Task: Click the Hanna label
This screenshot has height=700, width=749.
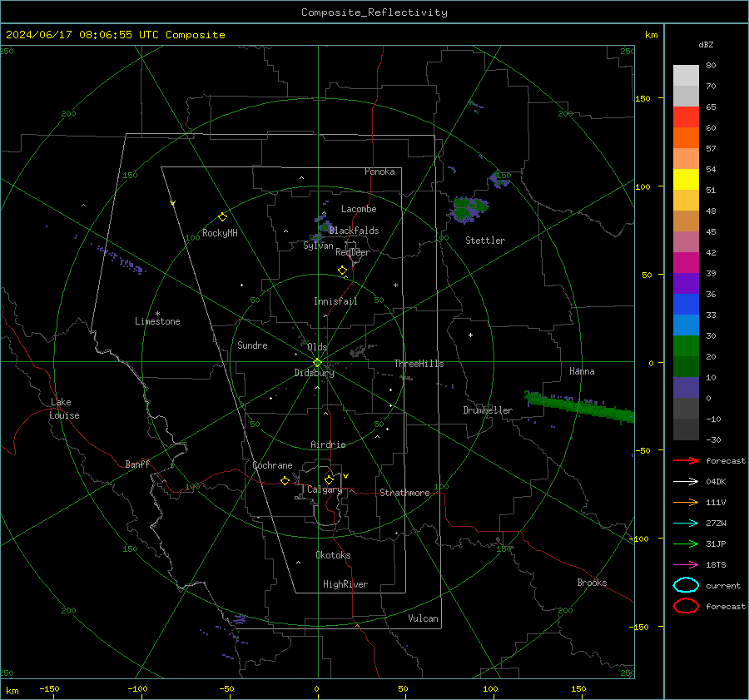Action: 582,371
